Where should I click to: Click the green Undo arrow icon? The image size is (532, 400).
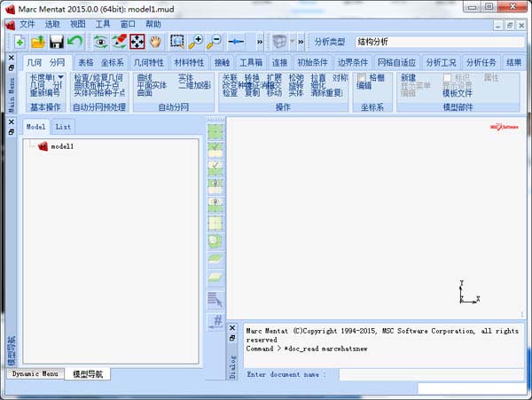75,42
